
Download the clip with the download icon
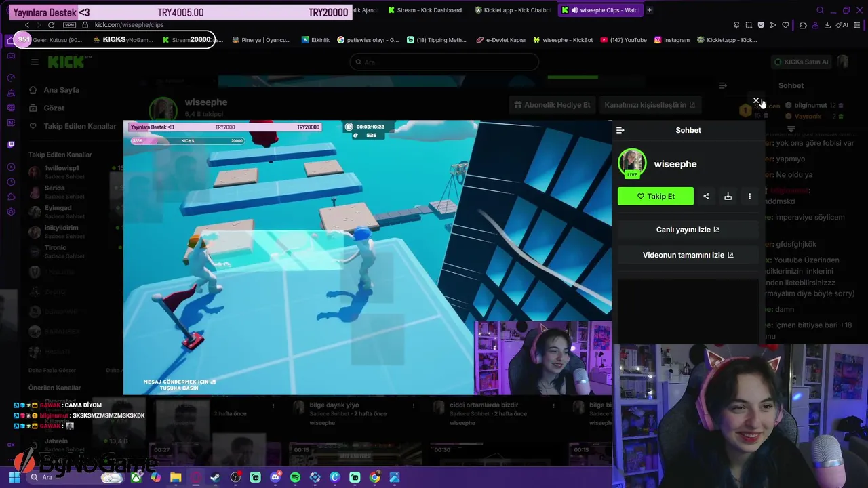(728, 196)
